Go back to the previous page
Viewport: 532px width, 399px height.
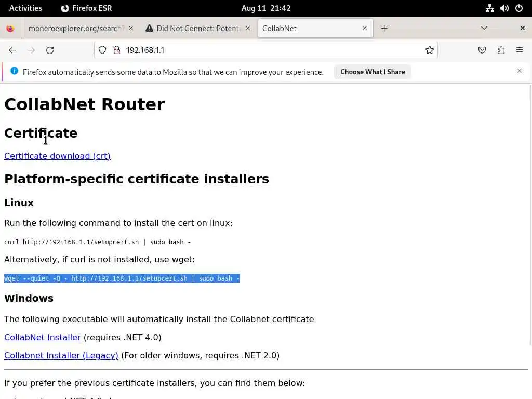point(12,50)
